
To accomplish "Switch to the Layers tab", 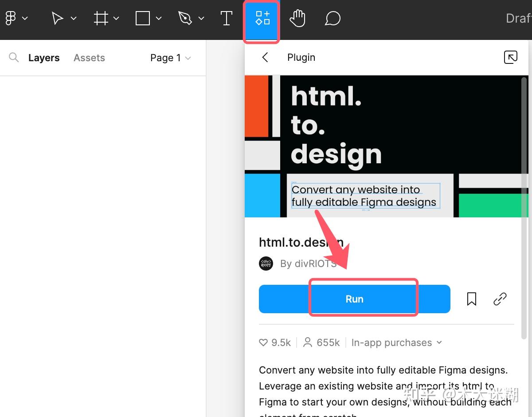I will [44, 58].
